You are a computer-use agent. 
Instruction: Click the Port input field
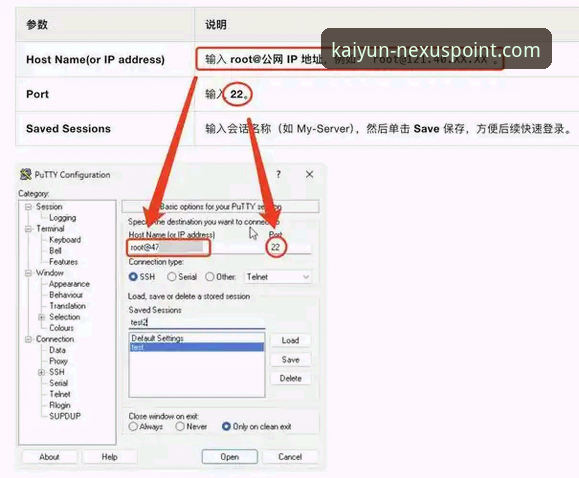289,247
